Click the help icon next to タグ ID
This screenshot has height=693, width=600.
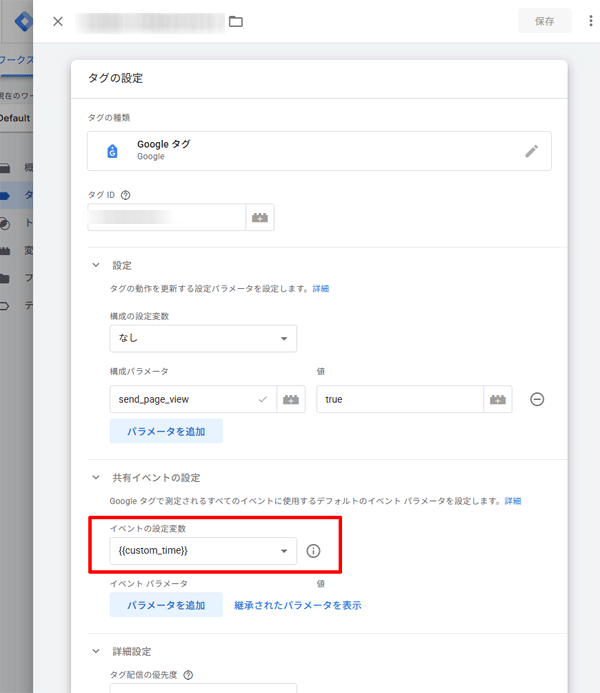[126, 195]
